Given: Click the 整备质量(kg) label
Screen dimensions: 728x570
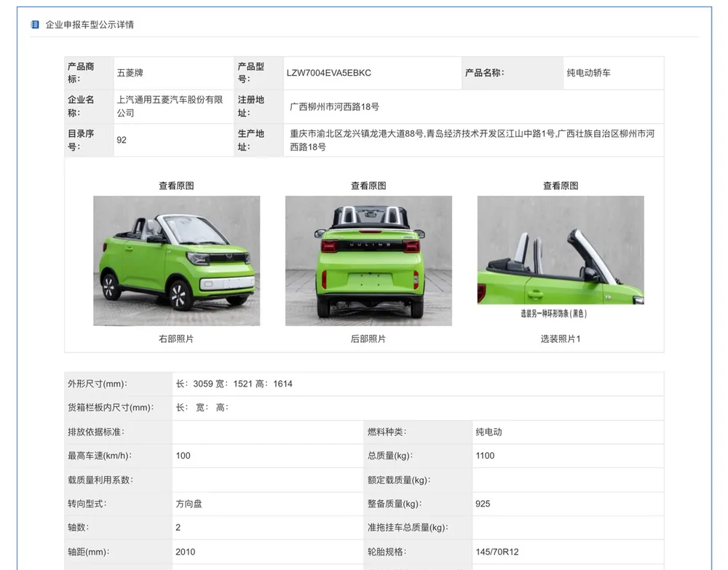Looking at the screenshot, I should pos(395,504).
